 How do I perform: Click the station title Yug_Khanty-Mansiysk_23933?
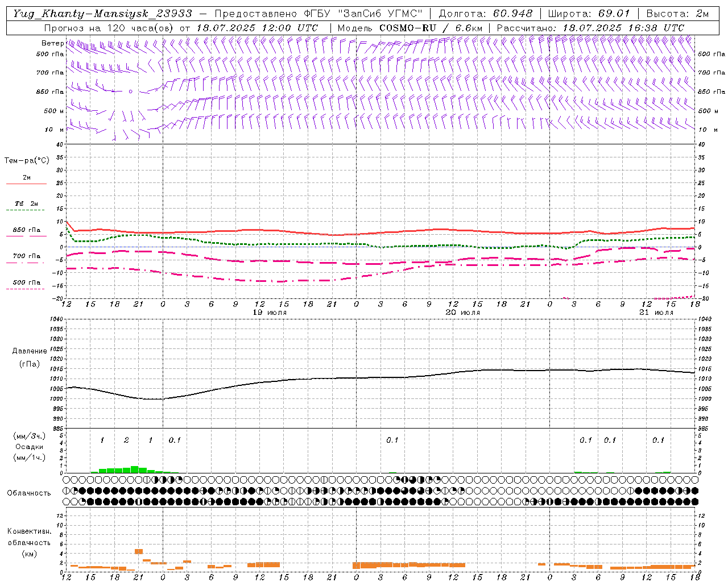point(102,14)
